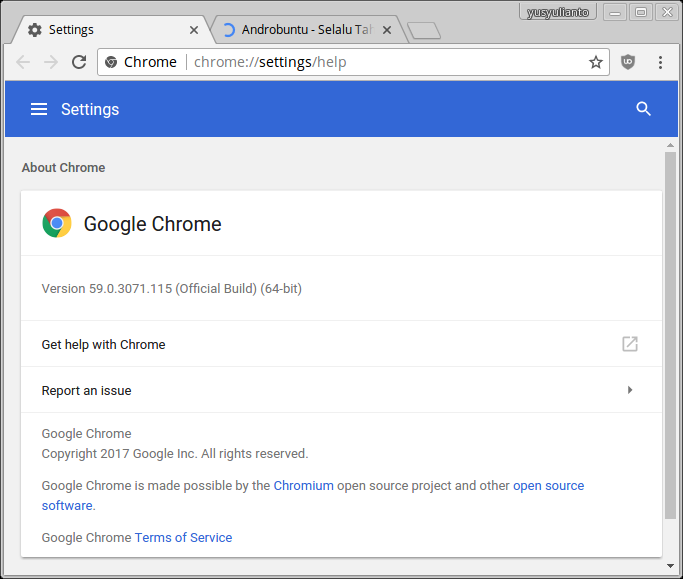Screen dimensions: 683x579
Task: Click the Google Chrome product heading
Action: tap(152, 224)
